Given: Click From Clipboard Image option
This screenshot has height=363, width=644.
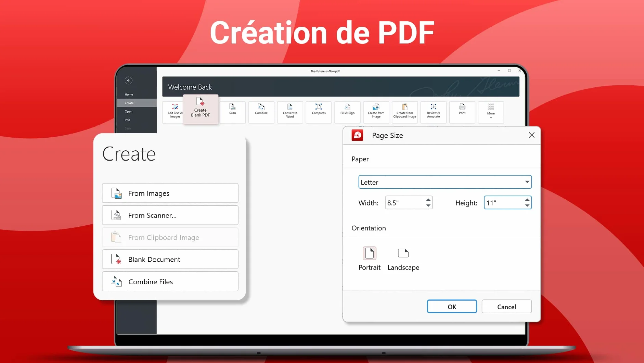Looking at the screenshot, I should point(170,237).
